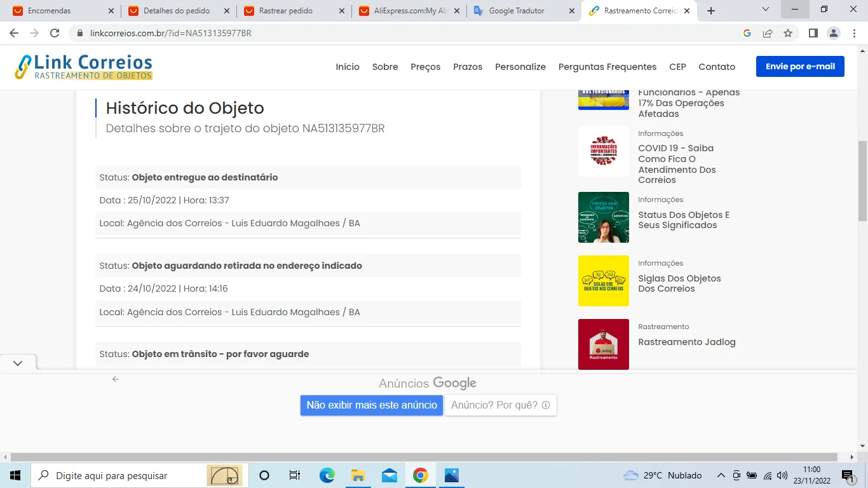Click the yellow Siglas dos Objetos thumbnail
Viewport: 868px width, 488px height.
click(604, 281)
